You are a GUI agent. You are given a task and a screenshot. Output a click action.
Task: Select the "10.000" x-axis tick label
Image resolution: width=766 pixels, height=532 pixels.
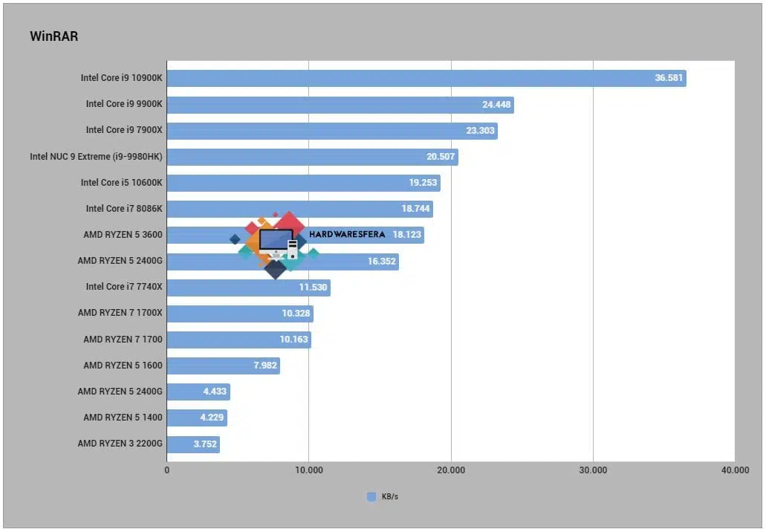point(309,470)
